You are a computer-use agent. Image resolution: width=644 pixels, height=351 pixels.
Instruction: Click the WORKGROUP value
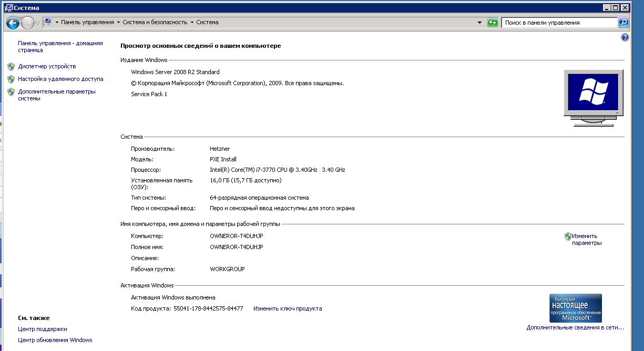point(227,269)
